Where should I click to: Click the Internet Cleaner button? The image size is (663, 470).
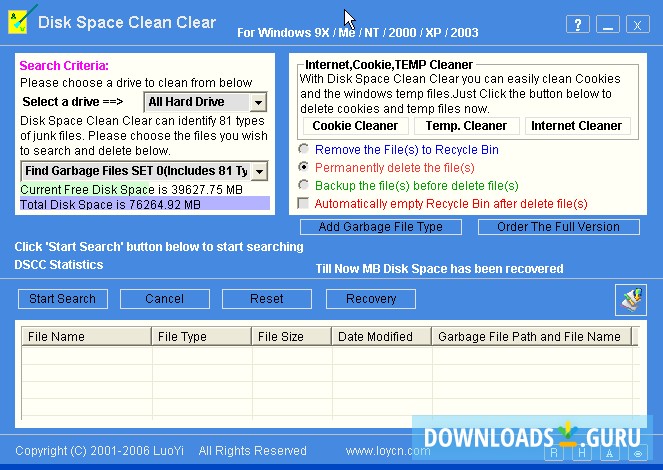coord(577,126)
